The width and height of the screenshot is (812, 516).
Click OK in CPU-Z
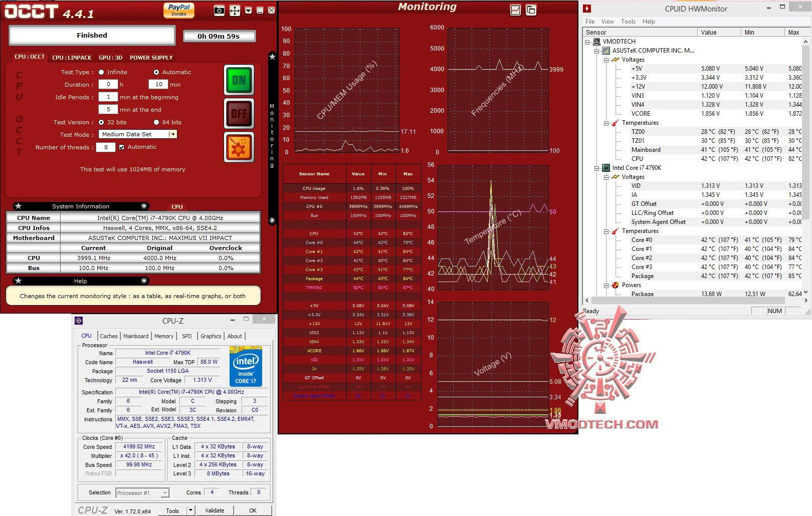click(x=253, y=510)
